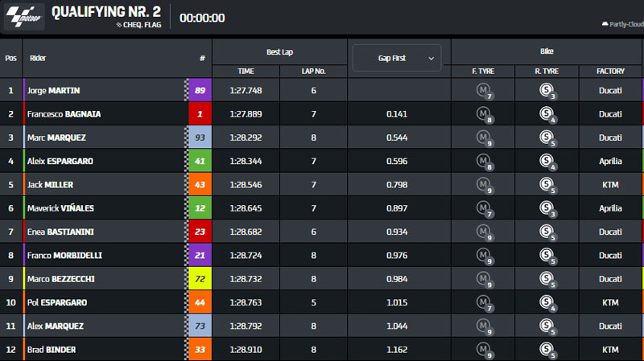Image resolution: width=644 pixels, height=361 pixels.
Task: Click the session timer 00:00:00
Action: pyautogui.click(x=202, y=18)
